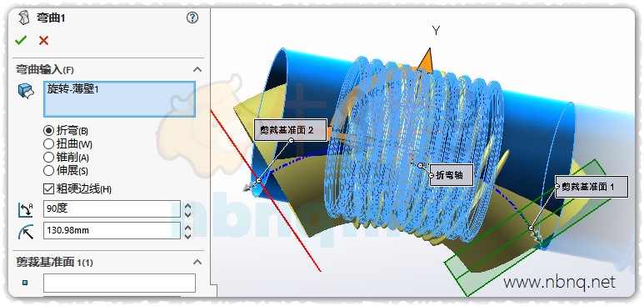The width and height of the screenshot is (644, 306).
Task: Increase the 130.98mm radius value
Action: (x=187, y=227)
